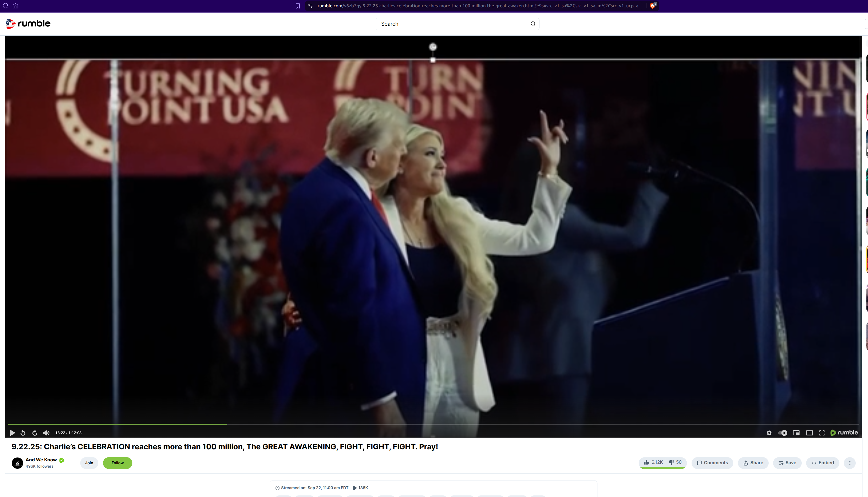This screenshot has height=497, width=868.
Task: Open the Brave Shields icon
Action: coord(653,6)
